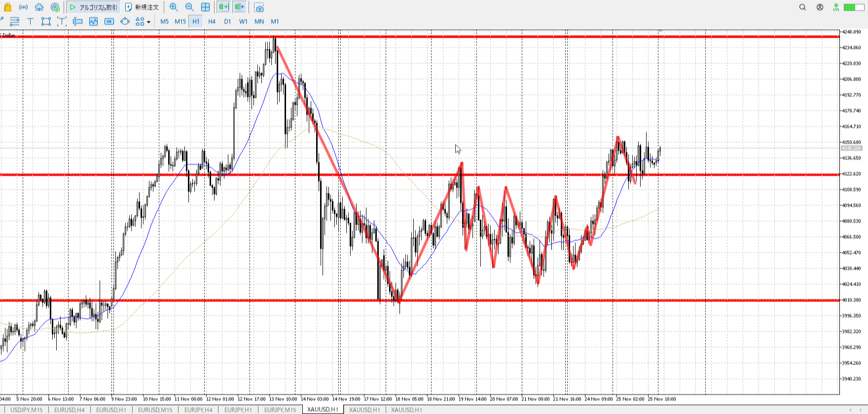The width and height of the screenshot is (868, 414).
Task: Open the Market shopping bag icon
Action: pos(7,7)
